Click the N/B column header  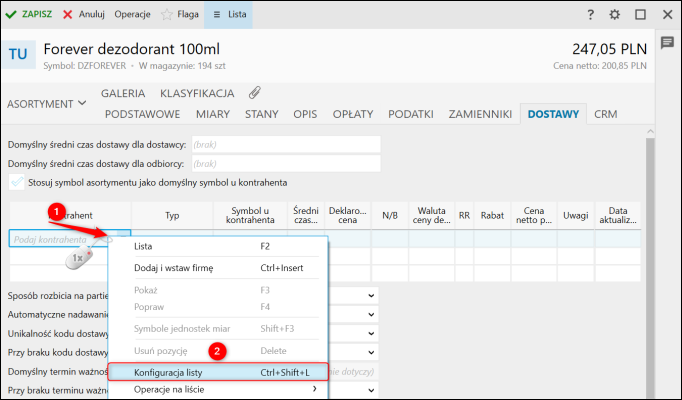(390, 215)
